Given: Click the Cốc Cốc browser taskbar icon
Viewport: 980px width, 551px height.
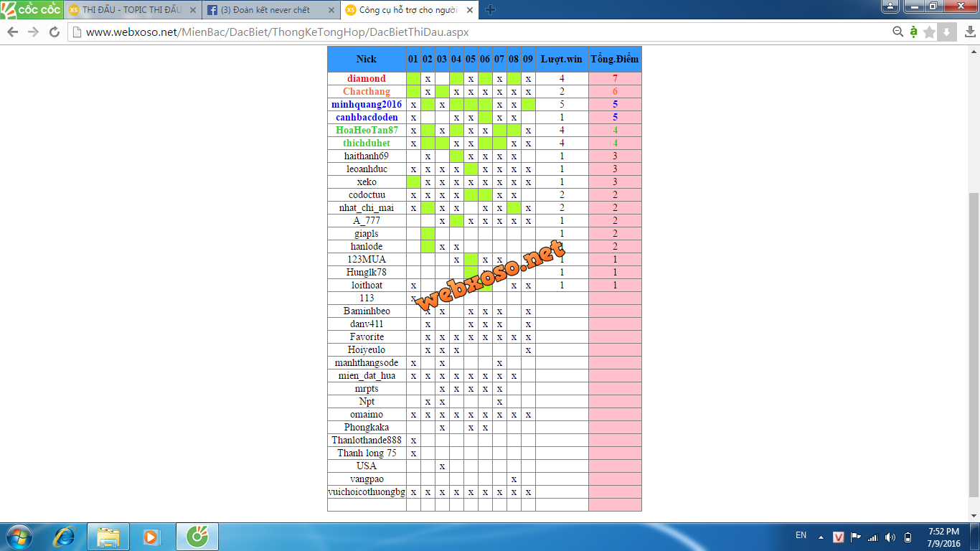Looking at the screenshot, I should pyautogui.click(x=197, y=537).
